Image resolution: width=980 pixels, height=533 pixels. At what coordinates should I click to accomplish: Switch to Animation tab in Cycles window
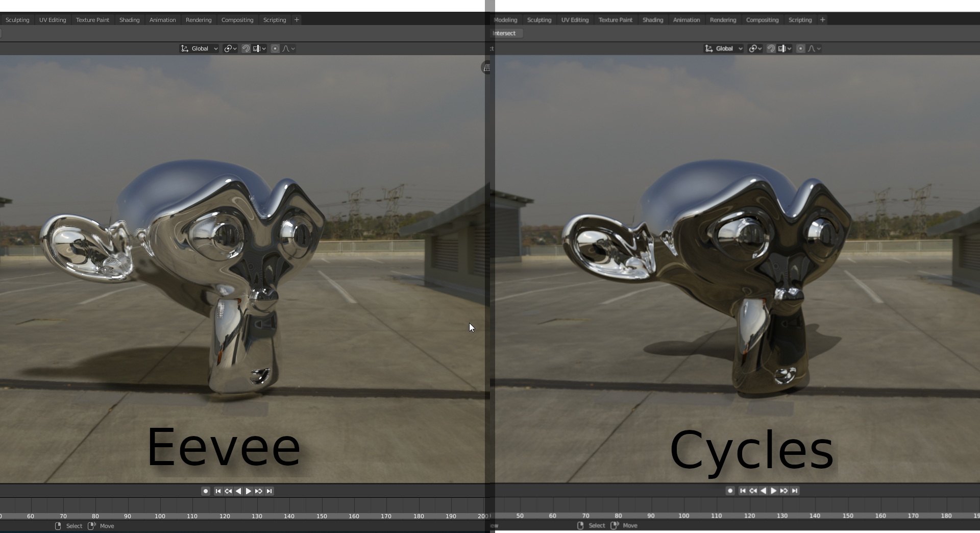click(686, 20)
